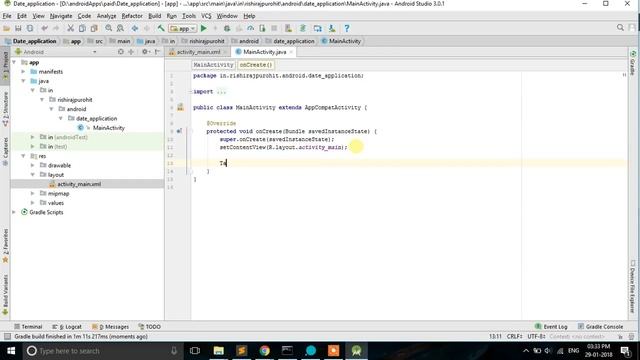This screenshot has width=640, height=360.
Task: Click the Save All toolbar icon
Action: click(x=18, y=28)
